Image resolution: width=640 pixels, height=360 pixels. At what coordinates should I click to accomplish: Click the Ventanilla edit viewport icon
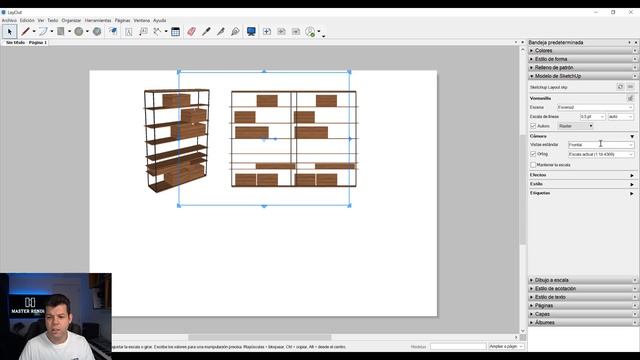[x=631, y=98]
